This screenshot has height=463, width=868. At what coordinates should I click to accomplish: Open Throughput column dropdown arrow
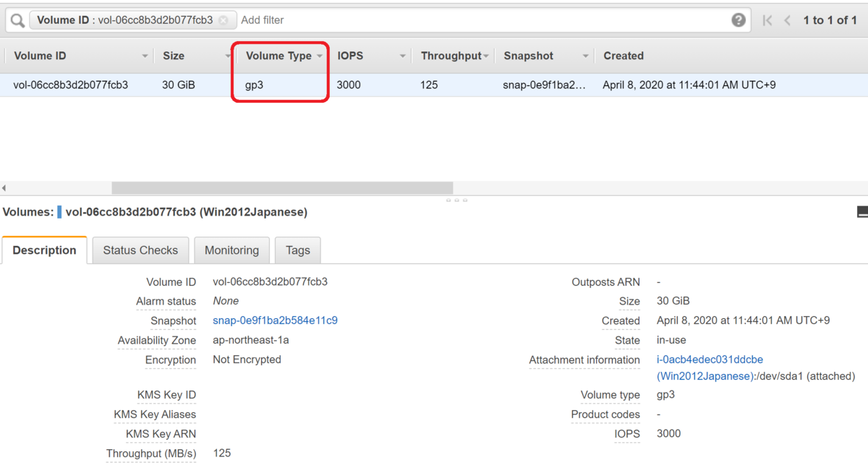click(487, 56)
